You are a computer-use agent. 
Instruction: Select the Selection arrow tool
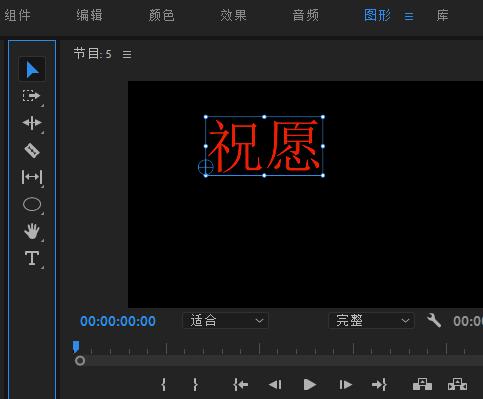(32, 70)
